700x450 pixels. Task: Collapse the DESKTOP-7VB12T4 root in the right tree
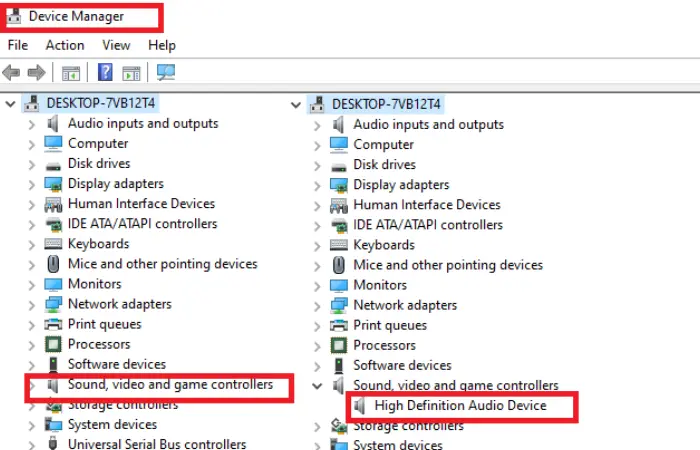pos(296,105)
